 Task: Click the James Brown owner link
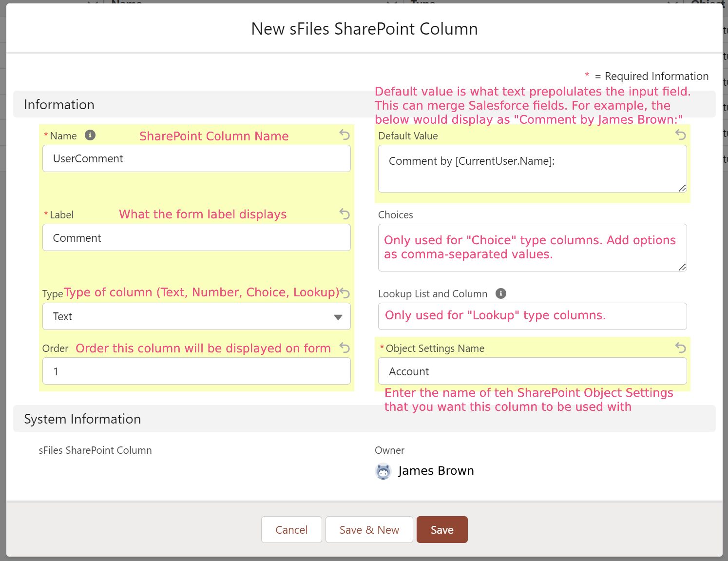(436, 470)
